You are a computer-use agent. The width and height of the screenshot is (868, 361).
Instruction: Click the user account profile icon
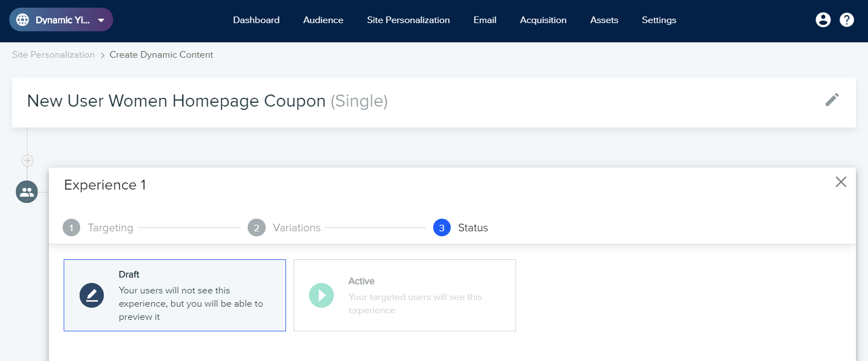click(x=823, y=20)
